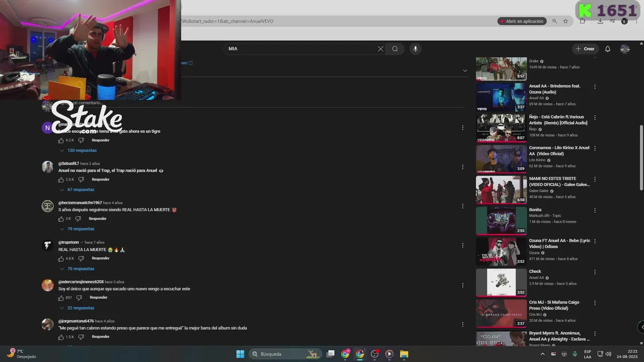Expand 67 respuestas replies
The width and height of the screenshot is (644, 362).
tap(77, 190)
